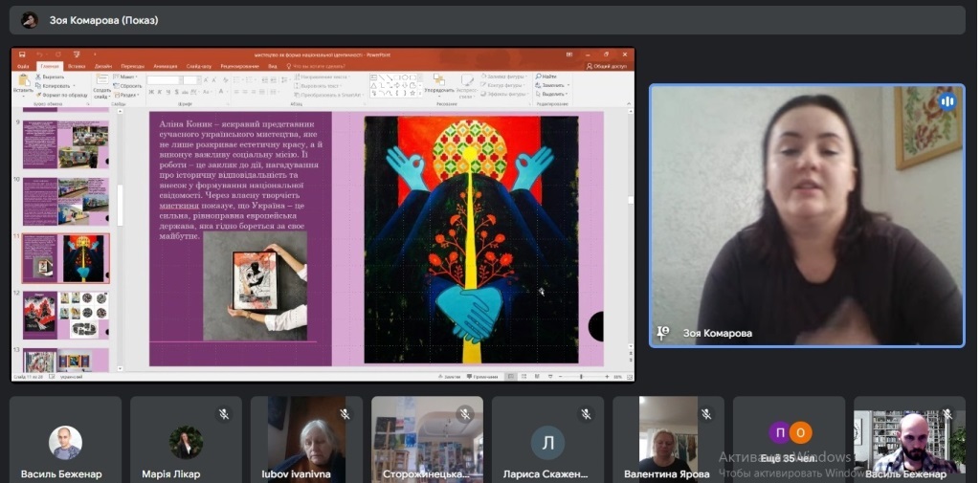Open Notes (Заметки) in status bar

coord(450,377)
